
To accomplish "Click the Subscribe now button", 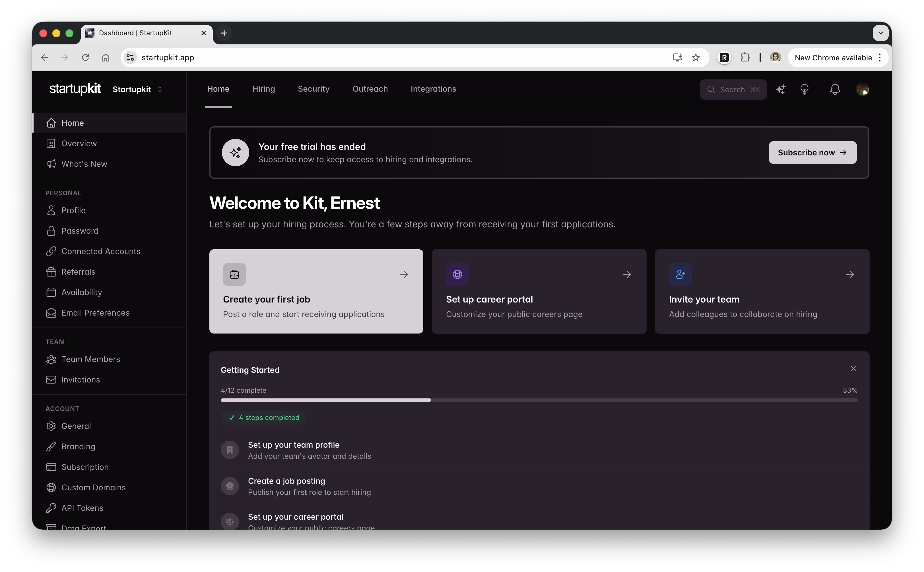I will 812,153.
